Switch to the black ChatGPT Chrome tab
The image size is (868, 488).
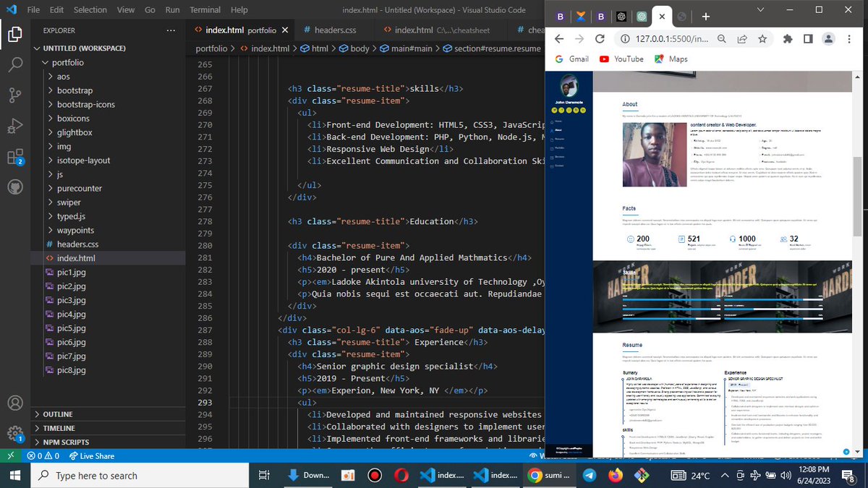click(621, 17)
